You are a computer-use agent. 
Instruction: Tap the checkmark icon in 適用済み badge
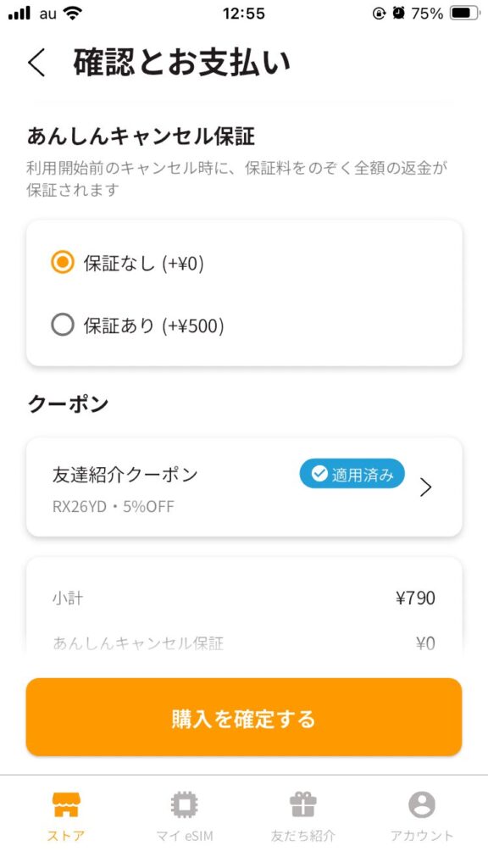point(319,474)
